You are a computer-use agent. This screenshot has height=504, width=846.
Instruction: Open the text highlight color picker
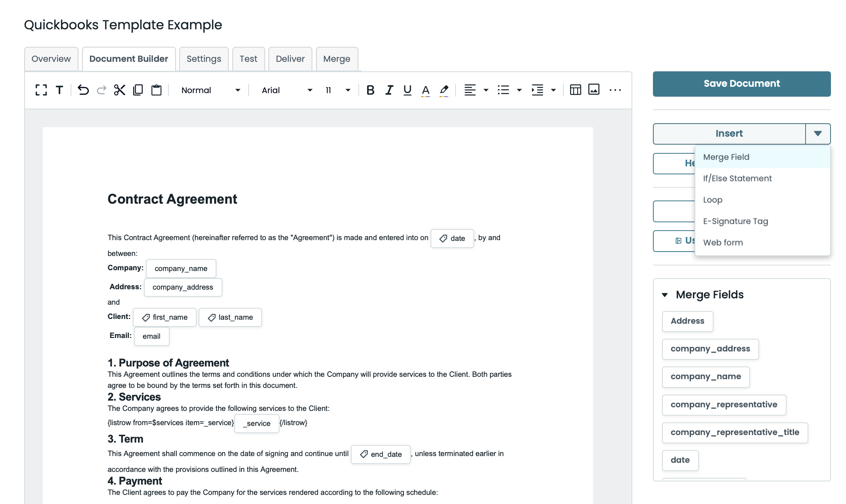444,90
